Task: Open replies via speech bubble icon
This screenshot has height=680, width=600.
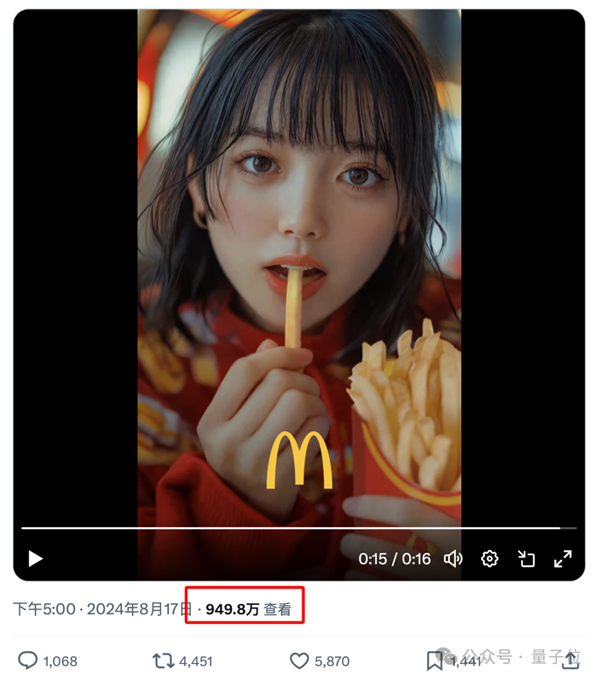Action: coord(28,660)
